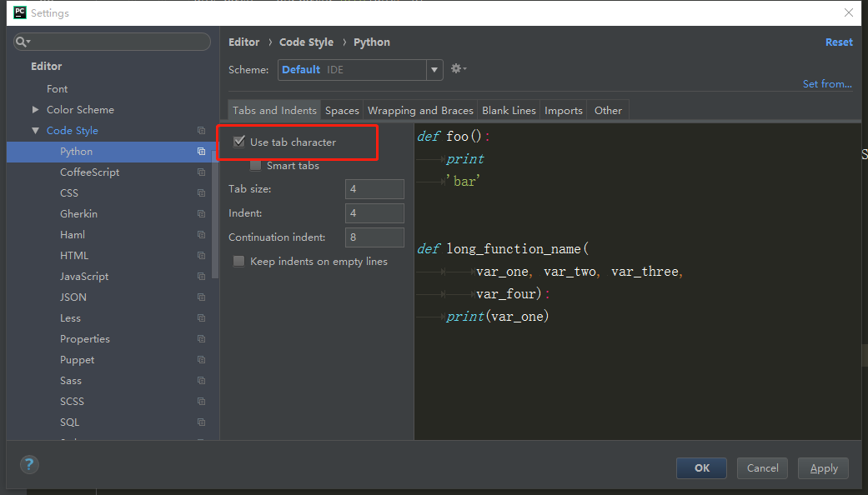Click the magnifier in the settings search field
This screenshot has height=495, width=868.
[22, 41]
